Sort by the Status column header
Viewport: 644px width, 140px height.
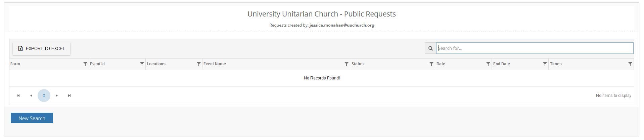(x=358, y=64)
